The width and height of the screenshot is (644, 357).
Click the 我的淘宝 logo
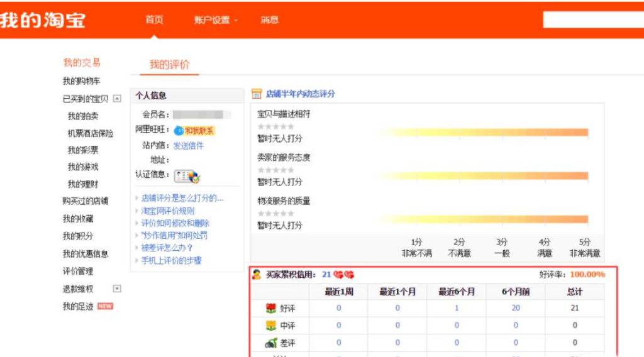(x=43, y=19)
